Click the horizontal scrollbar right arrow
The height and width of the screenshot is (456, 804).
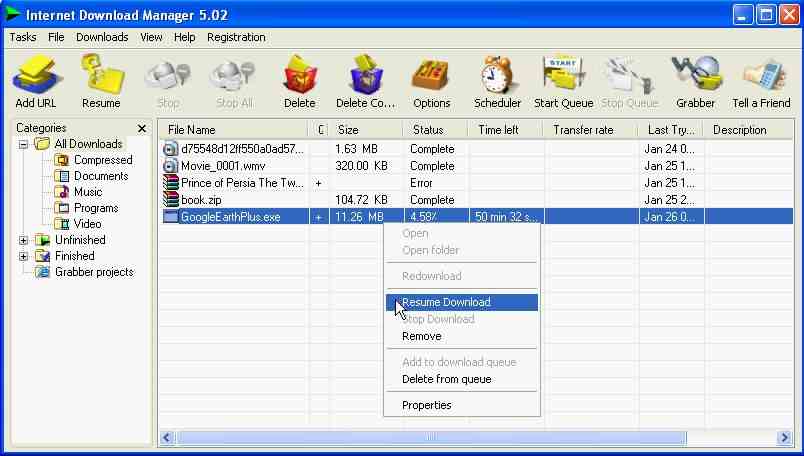tap(784, 438)
